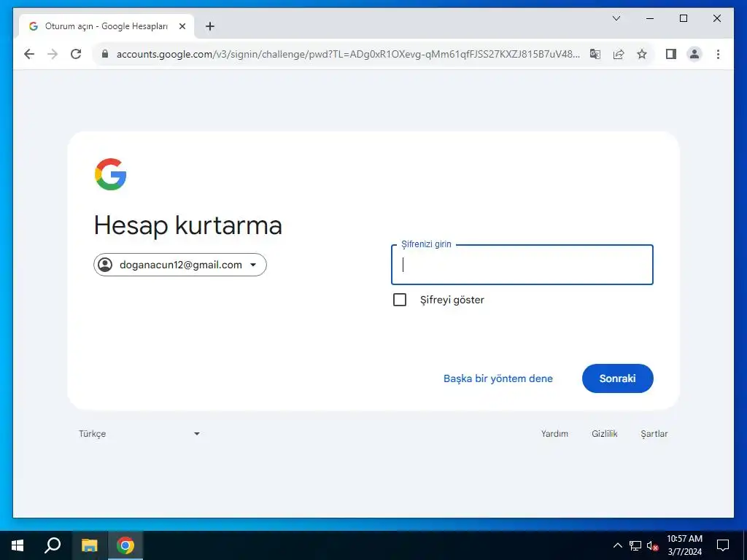Open File Explorer from the taskbar

89,545
